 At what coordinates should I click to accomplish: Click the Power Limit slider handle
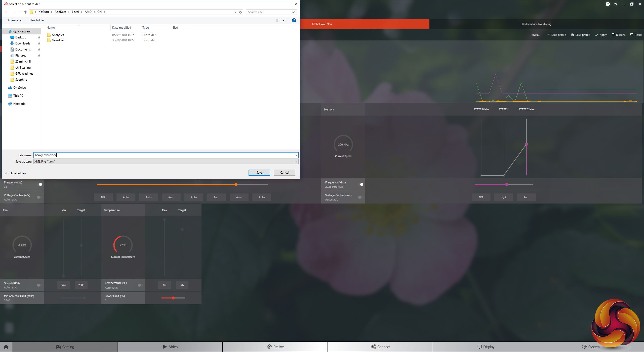173,298
